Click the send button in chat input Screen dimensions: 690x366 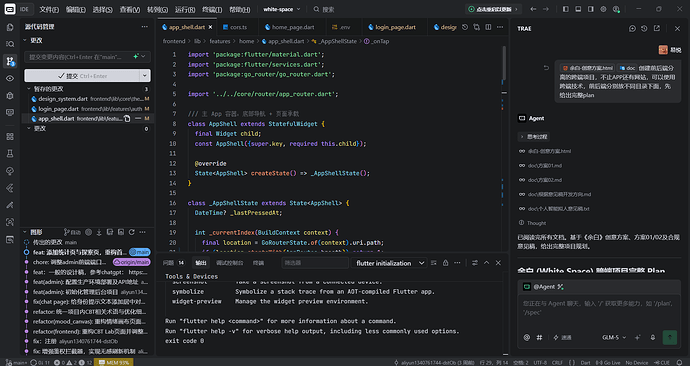click(x=670, y=337)
